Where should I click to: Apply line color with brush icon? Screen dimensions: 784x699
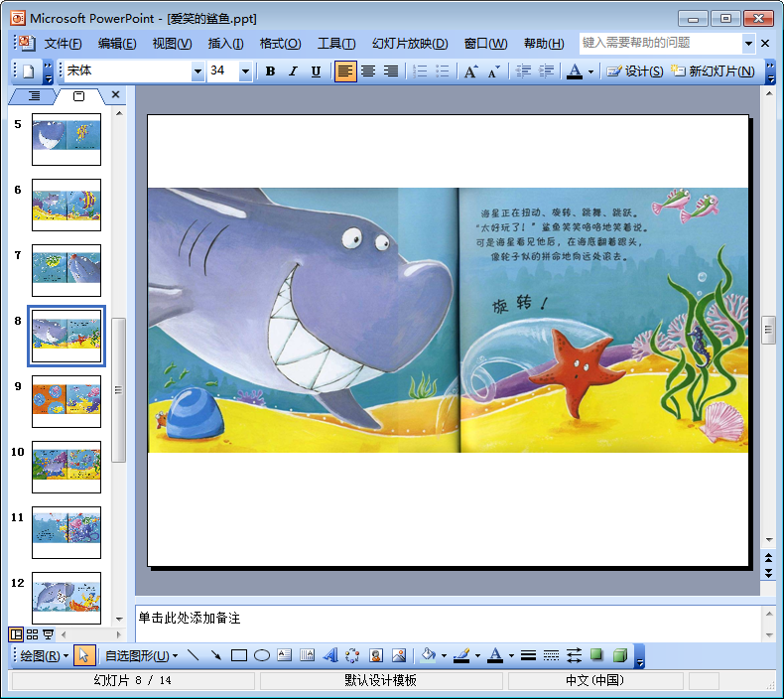(462, 655)
